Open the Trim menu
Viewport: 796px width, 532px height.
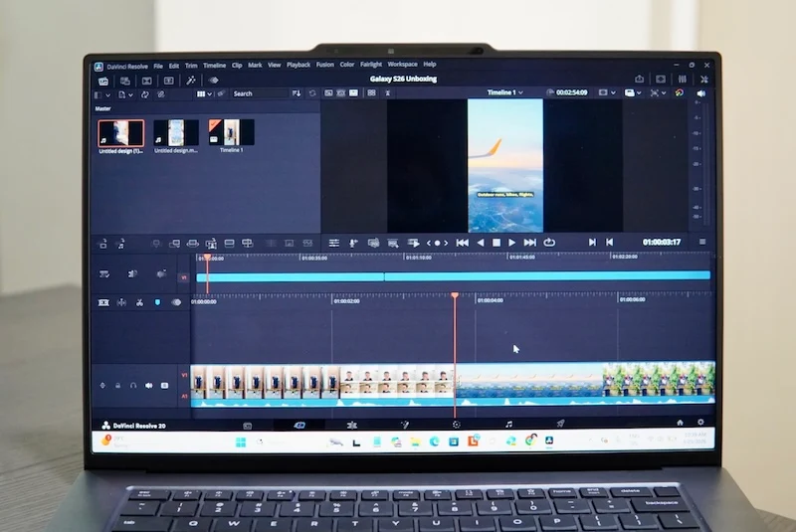[x=191, y=66]
